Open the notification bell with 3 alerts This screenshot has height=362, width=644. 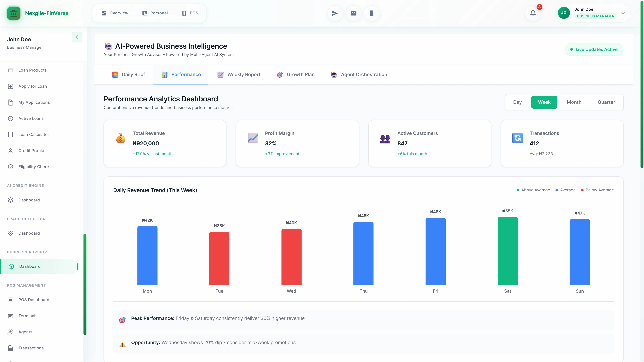coord(533,13)
